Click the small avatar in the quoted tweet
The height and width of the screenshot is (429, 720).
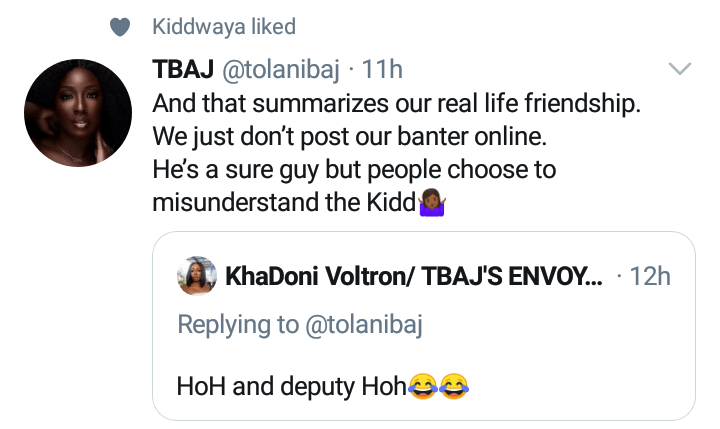194,277
